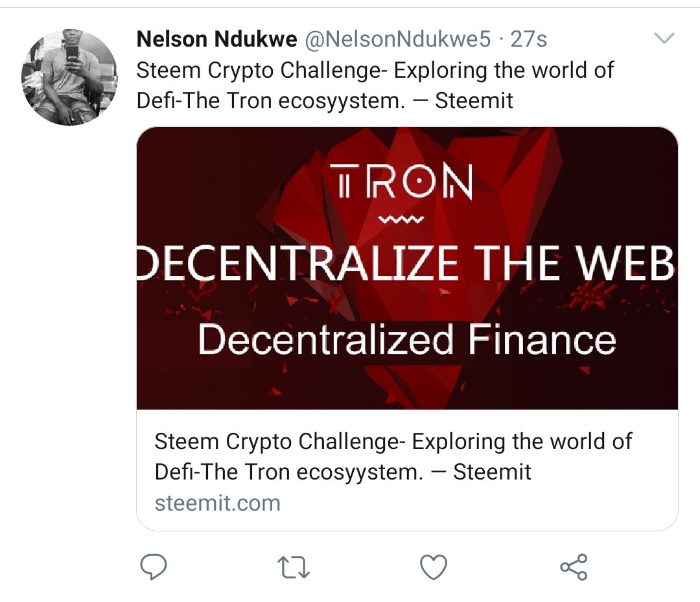
Task: Click the "DECENTRALIZE THE WEB" banner text
Action: 407,264
